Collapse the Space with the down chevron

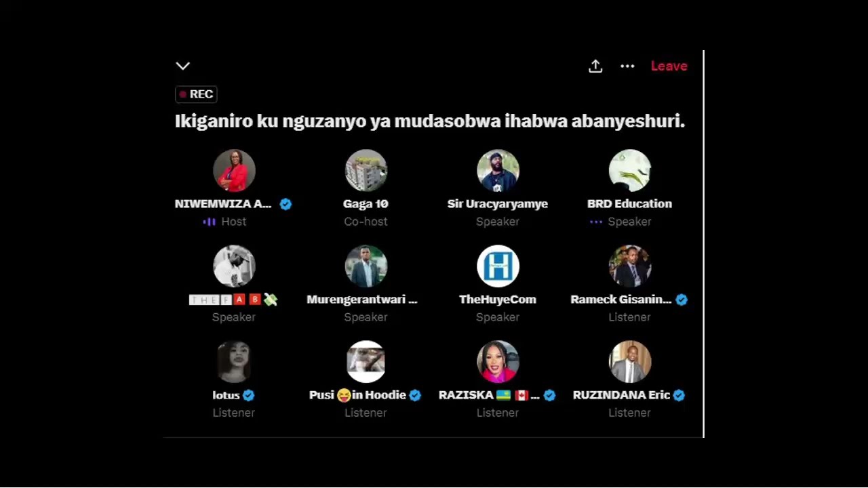[x=183, y=66]
